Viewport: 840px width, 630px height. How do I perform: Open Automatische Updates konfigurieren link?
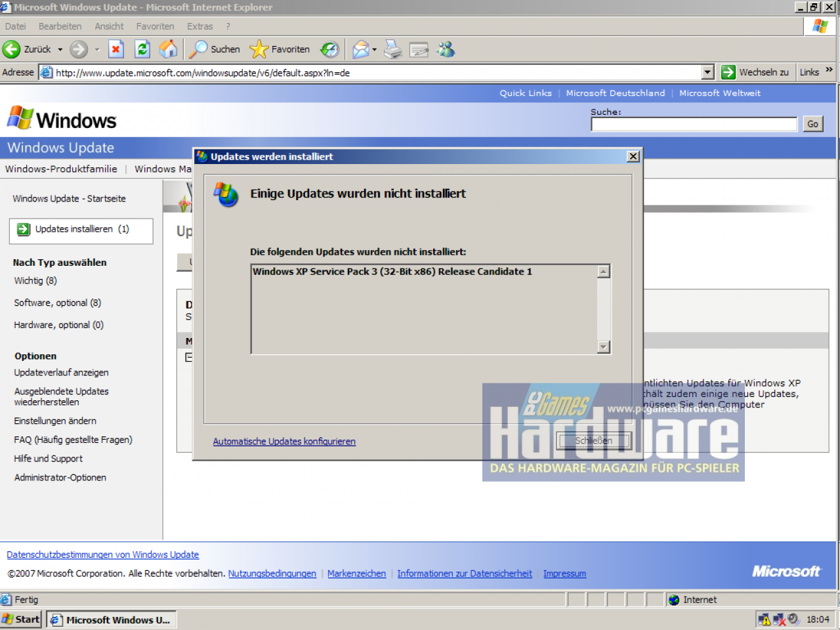(284, 442)
